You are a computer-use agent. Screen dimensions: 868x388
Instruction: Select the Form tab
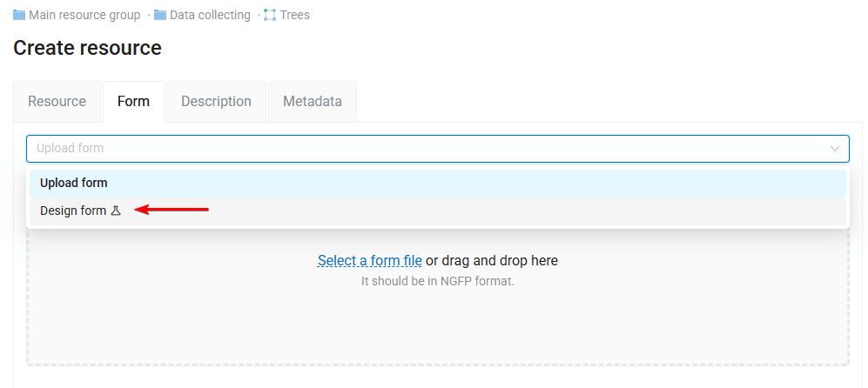(x=134, y=102)
